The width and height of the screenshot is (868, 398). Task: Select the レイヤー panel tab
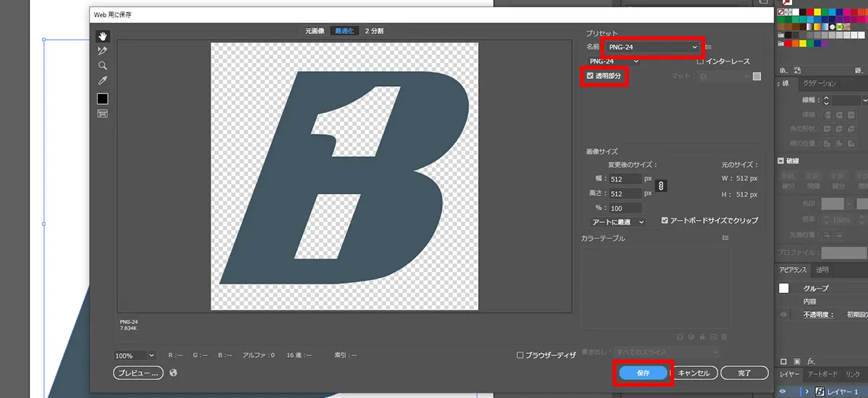coord(789,374)
